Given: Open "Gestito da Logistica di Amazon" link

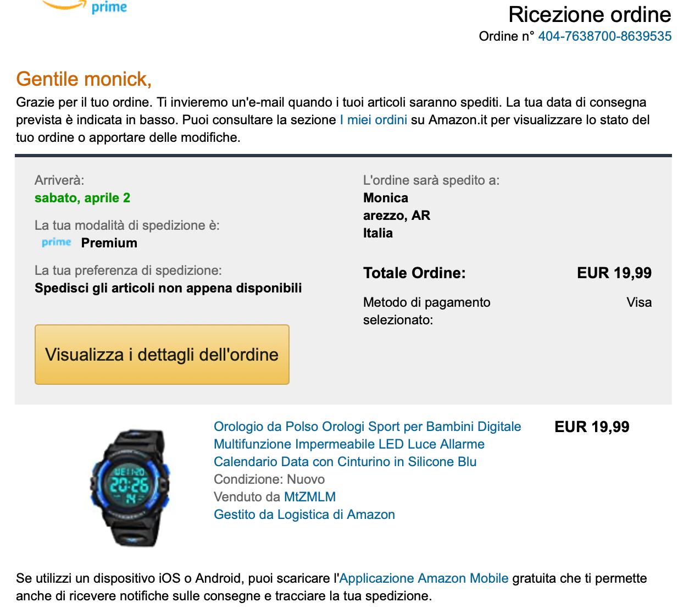Looking at the screenshot, I should (304, 515).
